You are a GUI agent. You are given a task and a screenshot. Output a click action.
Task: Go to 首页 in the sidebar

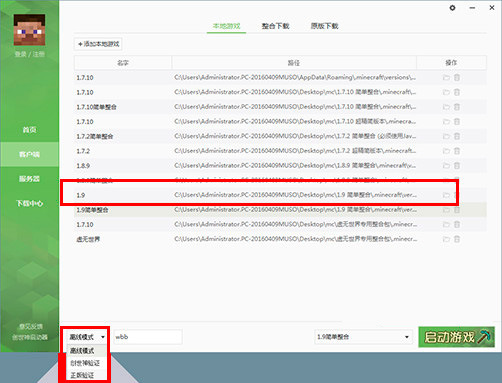pyautogui.click(x=29, y=130)
